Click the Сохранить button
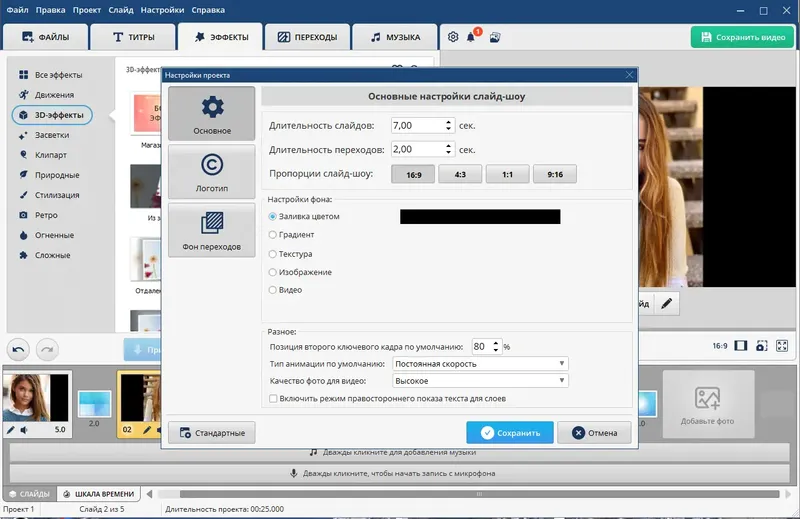 pos(510,433)
